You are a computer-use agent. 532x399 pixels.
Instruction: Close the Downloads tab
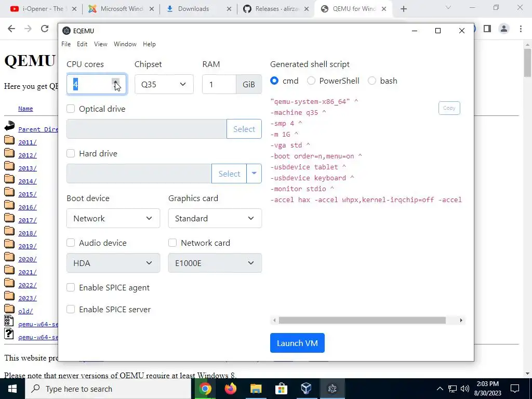tap(229, 9)
